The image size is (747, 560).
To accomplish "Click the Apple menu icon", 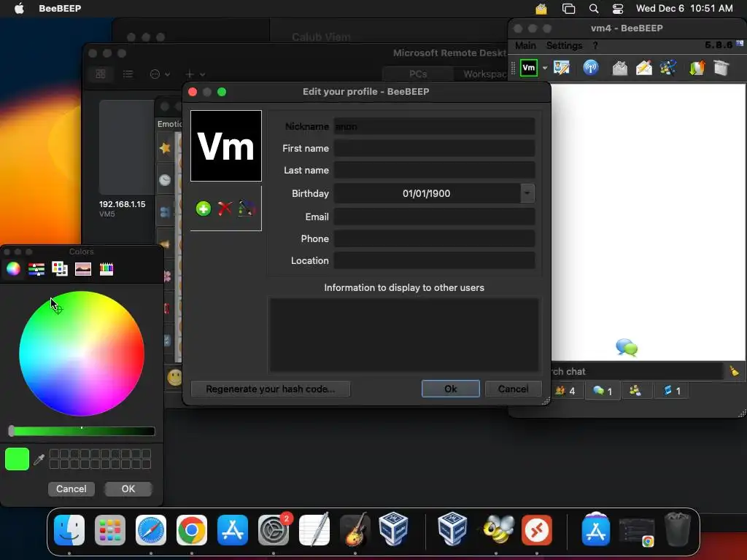I will (x=19, y=8).
